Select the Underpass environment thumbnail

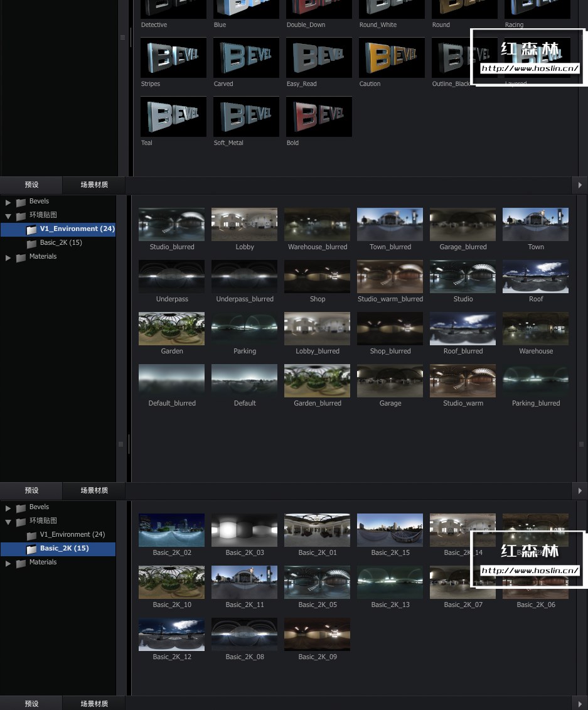[171, 277]
